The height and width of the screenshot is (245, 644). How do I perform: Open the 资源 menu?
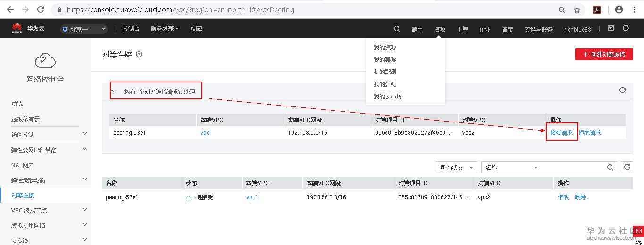click(439, 29)
